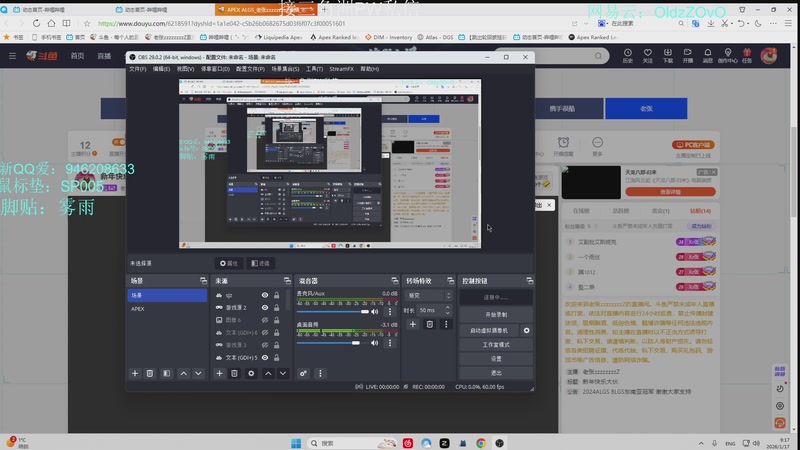800x450 pixels.
Task: Hide the 游戏源 2 source
Action: coord(265,308)
